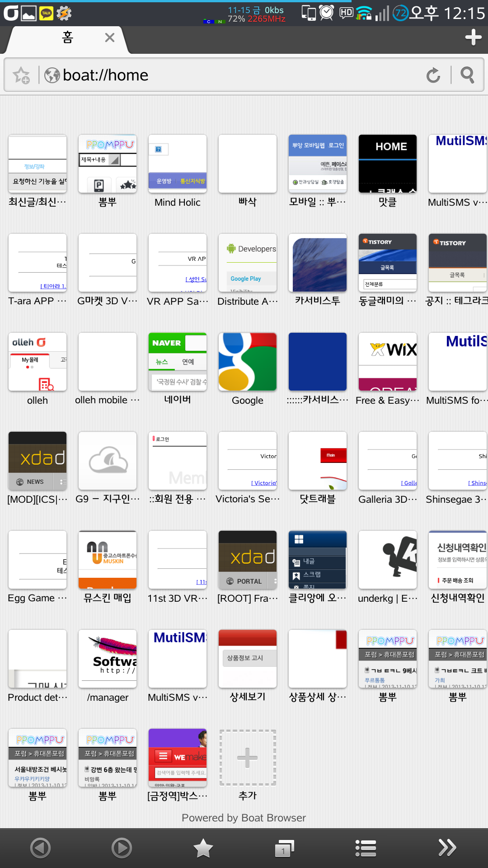This screenshot has height=868, width=488.
Task: Go forward using the forward arrow
Action: click(122, 848)
